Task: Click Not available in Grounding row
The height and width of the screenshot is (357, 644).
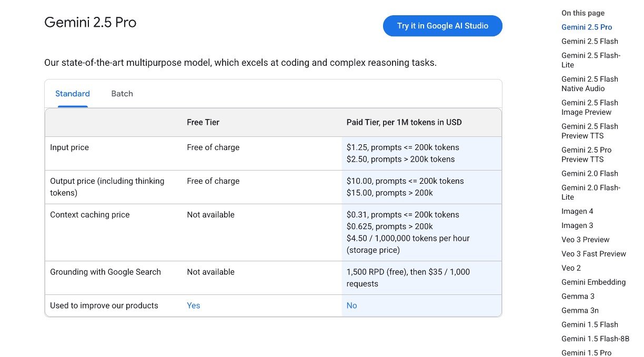Action: pos(210,272)
